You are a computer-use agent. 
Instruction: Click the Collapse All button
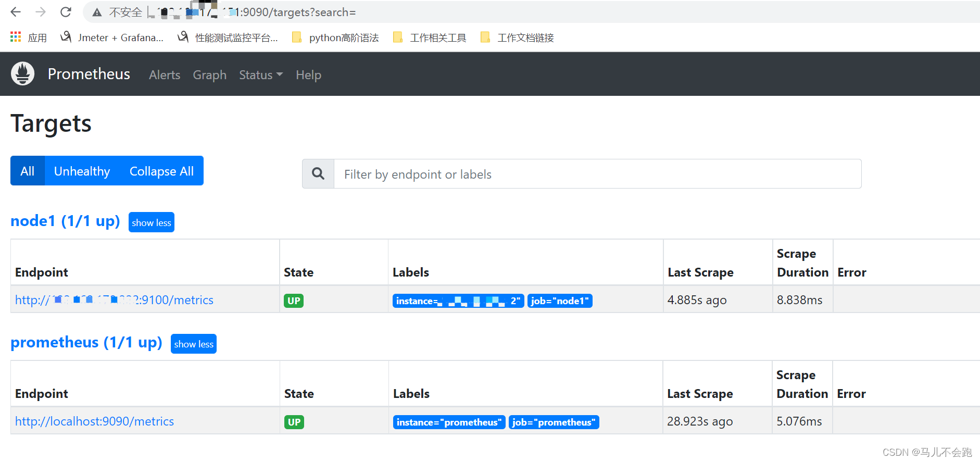161,171
